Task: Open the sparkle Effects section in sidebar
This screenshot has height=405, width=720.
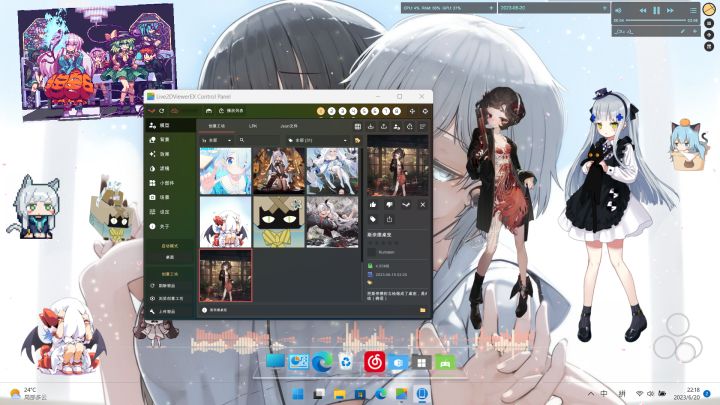Action: point(170,154)
